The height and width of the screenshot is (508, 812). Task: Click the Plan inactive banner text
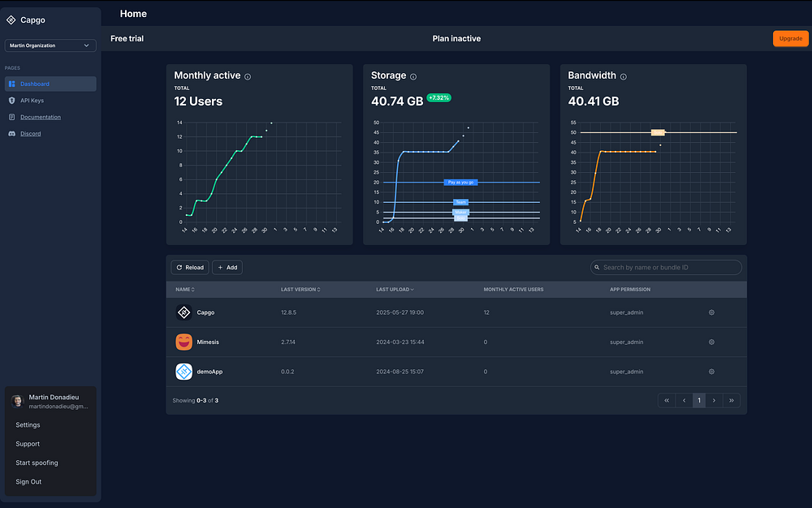click(456, 39)
